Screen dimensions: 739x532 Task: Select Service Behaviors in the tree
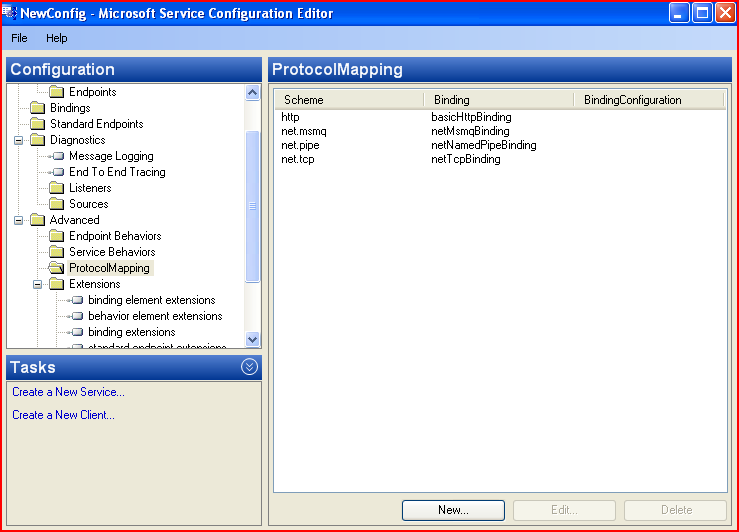(112, 252)
